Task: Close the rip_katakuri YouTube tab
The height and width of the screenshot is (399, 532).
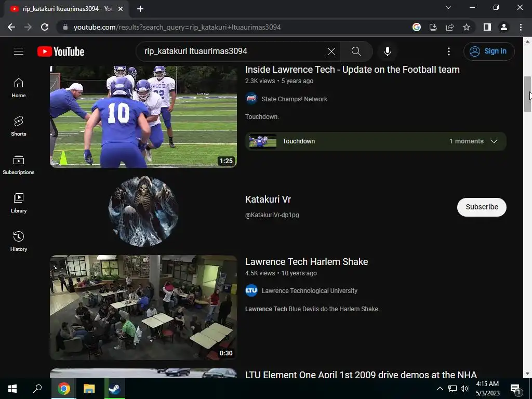Action: click(x=121, y=9)
